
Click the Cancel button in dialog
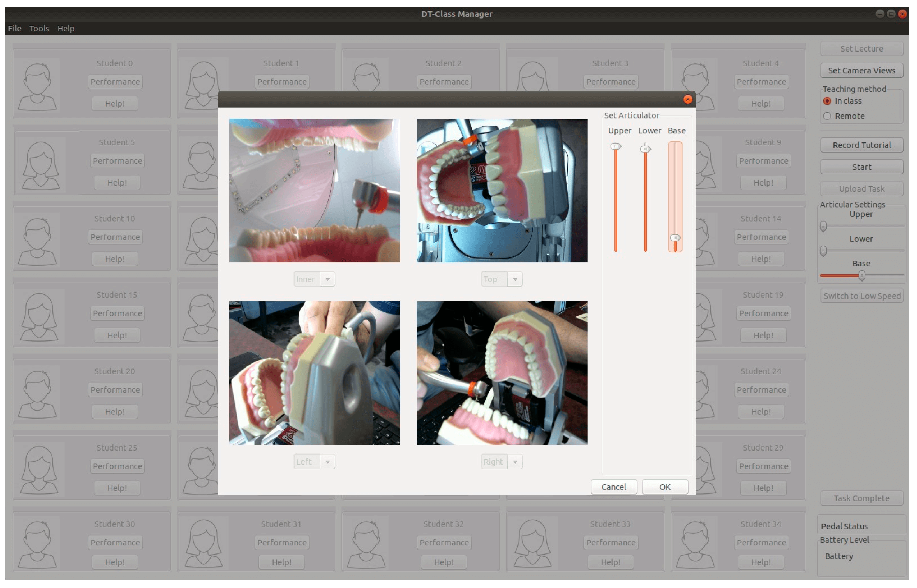tap(614, 487)
